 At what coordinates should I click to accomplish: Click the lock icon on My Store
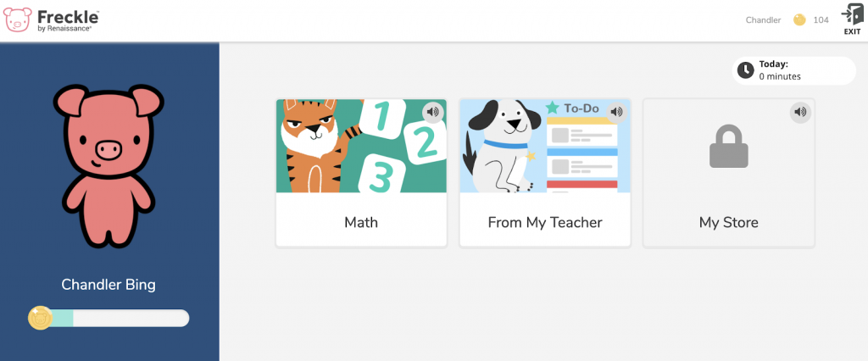(x=728, y=147)
